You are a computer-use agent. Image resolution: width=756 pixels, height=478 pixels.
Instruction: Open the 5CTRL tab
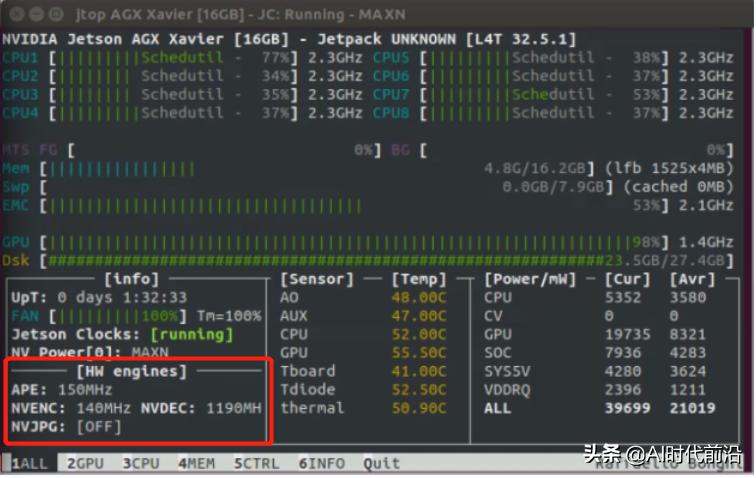coord(256,464)
